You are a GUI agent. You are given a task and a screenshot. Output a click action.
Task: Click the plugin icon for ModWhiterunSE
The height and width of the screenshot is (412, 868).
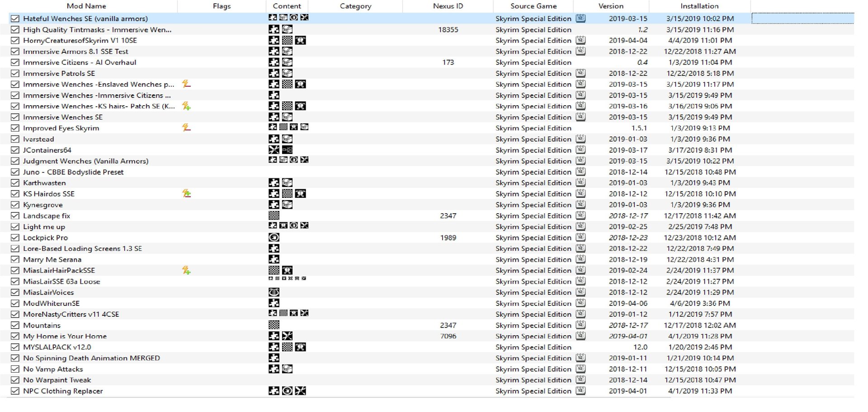(274, 304)
